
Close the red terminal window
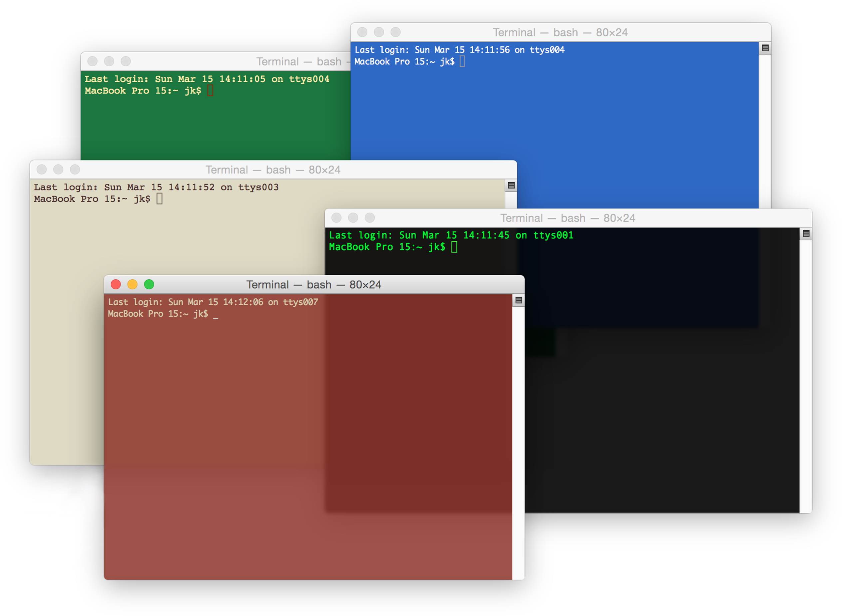[116, 284]
